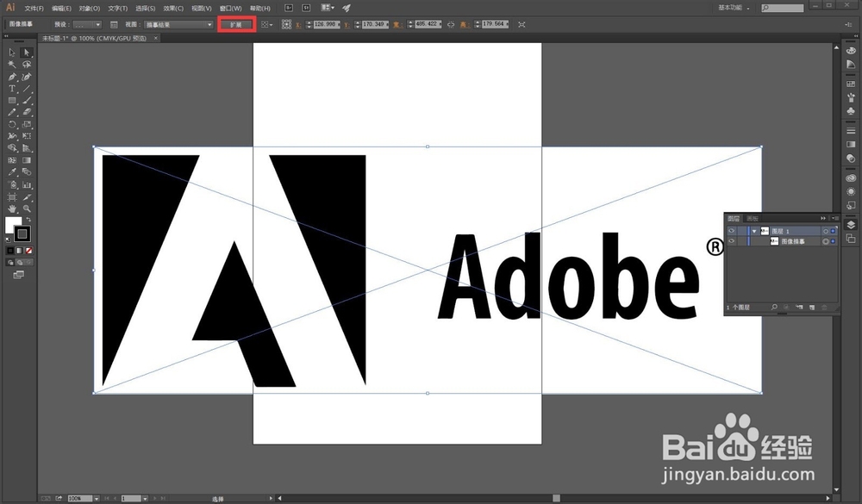The image size is (862, 504).
Task: Activate the Type tool
Action: [12, 89]
